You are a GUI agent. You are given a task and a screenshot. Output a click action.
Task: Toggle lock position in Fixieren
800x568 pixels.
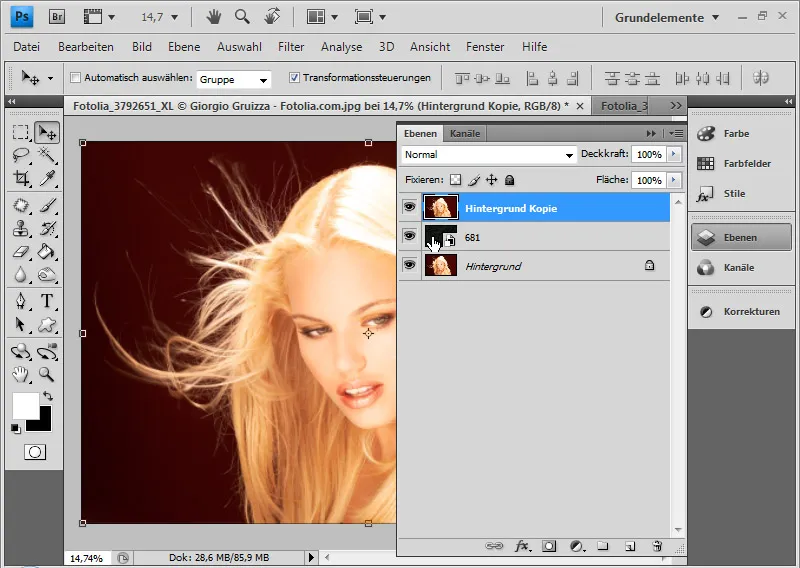coord(491,180)
